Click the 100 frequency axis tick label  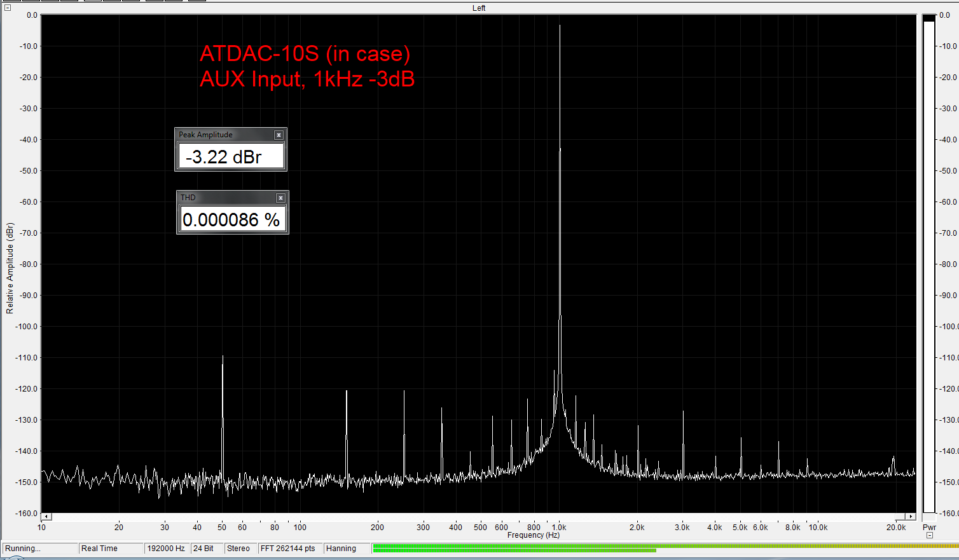(300, 527)
